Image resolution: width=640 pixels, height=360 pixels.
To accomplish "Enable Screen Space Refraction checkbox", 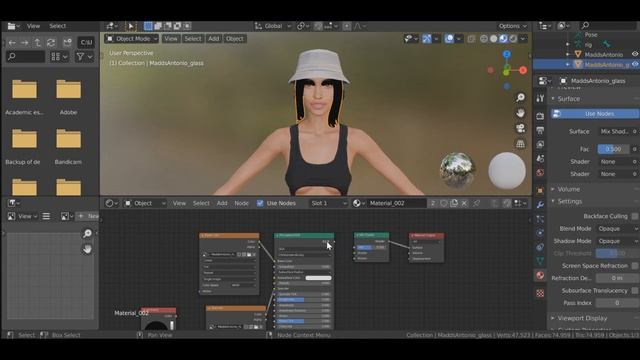I will [x=635, y=266].
